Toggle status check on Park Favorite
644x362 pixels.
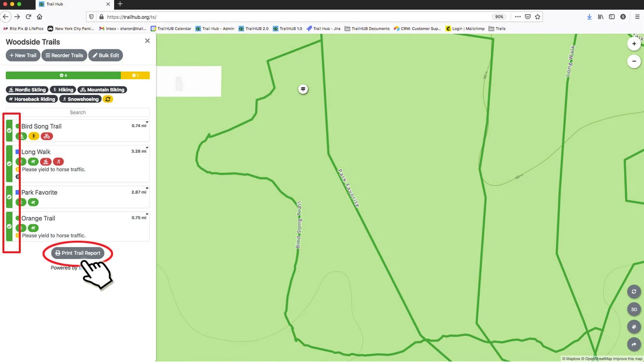9,197
